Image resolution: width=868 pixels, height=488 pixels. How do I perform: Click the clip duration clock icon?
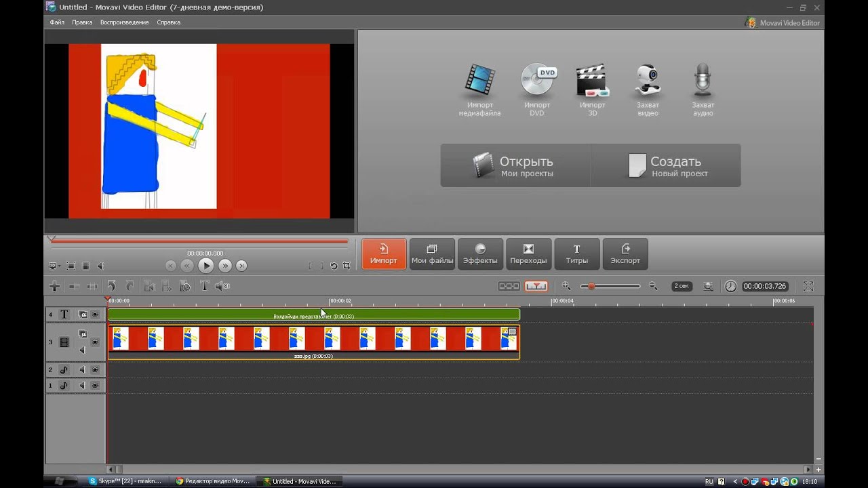pos(185,287)
